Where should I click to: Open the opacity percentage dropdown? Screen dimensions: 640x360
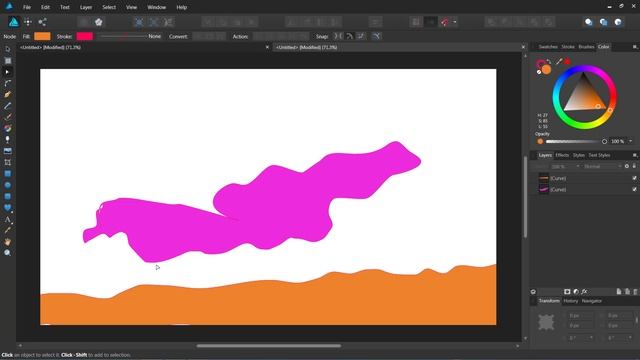click(631, 141)
